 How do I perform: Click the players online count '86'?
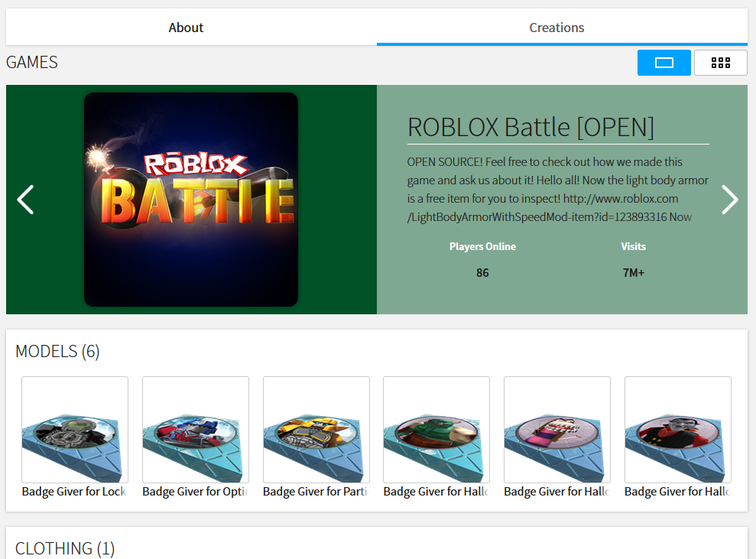[x=482, y=273]
